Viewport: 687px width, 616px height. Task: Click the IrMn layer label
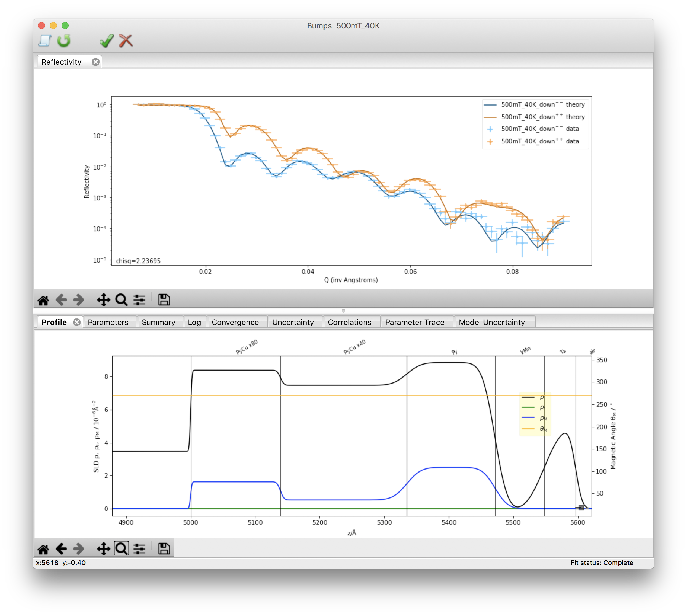click(525, 350)
